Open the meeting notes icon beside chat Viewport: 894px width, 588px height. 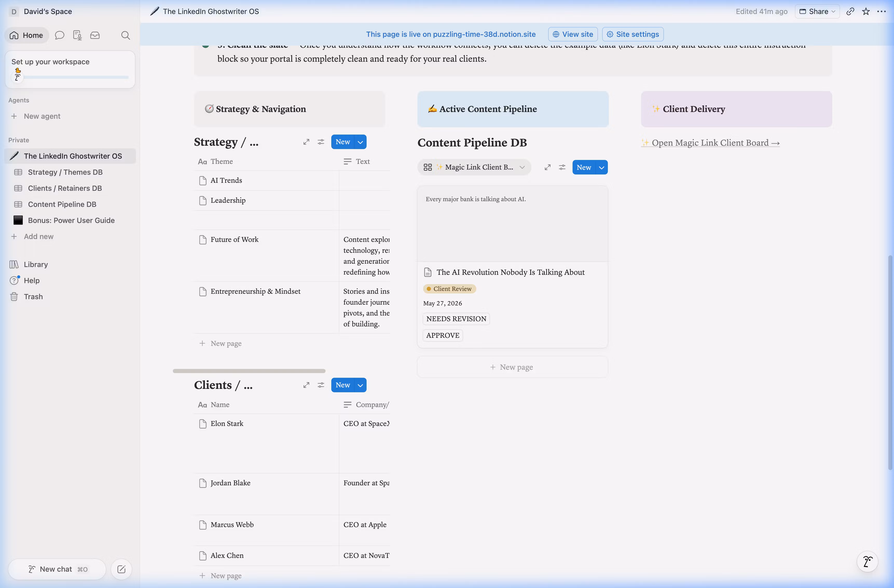77,35
